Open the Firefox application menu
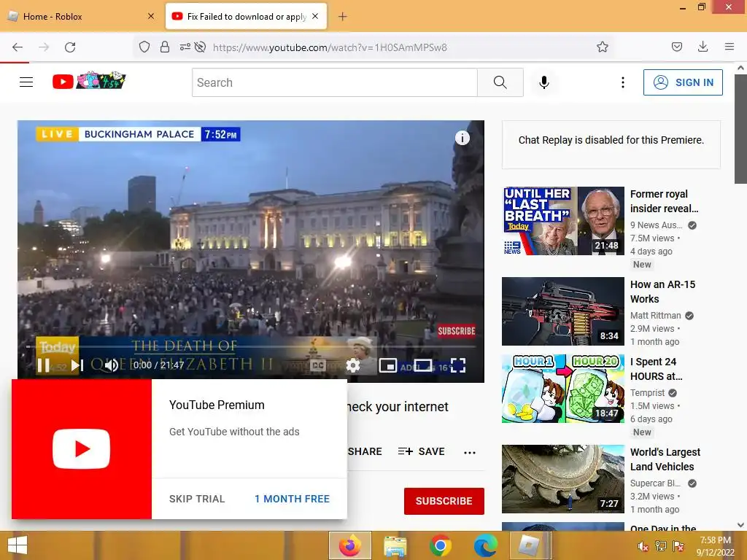Viewport: 747px width, 560px height. pyautogui.click(x=729, y=47)
